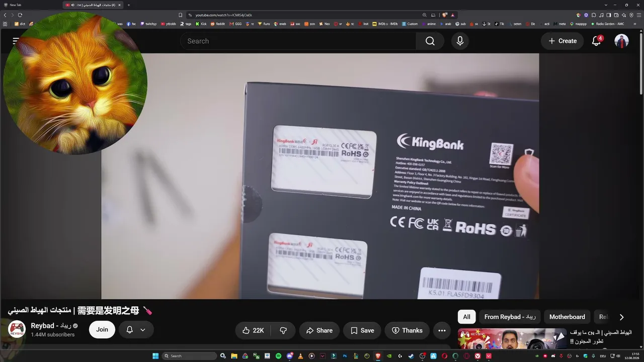The height and width of the screenshot is (362, 644).
Task: Open File Explorer from the taskbar
Action: click(x=234, y=356)
